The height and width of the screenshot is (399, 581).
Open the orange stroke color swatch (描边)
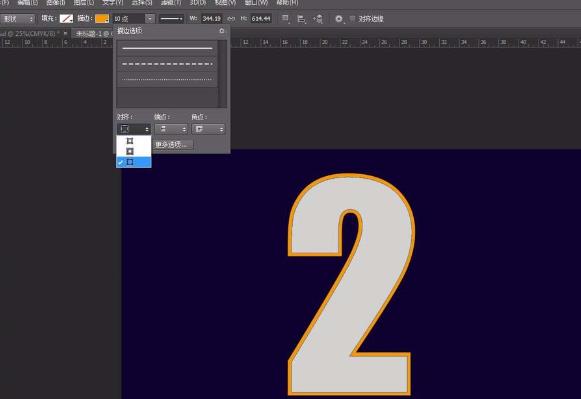click(102, 19)
